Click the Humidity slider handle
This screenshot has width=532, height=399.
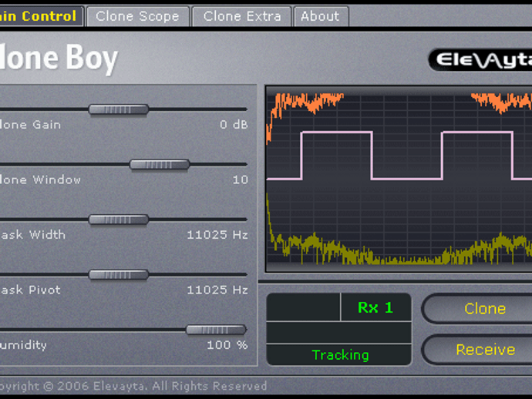coord(216,330)
